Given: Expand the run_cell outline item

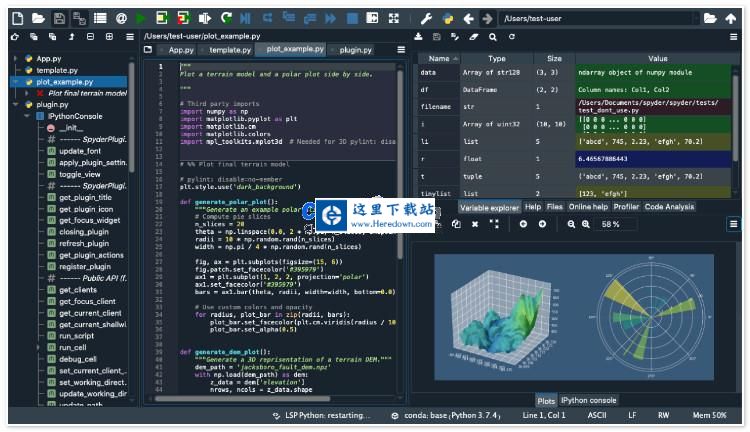Looking at the screenshot, I should [39, 347].
